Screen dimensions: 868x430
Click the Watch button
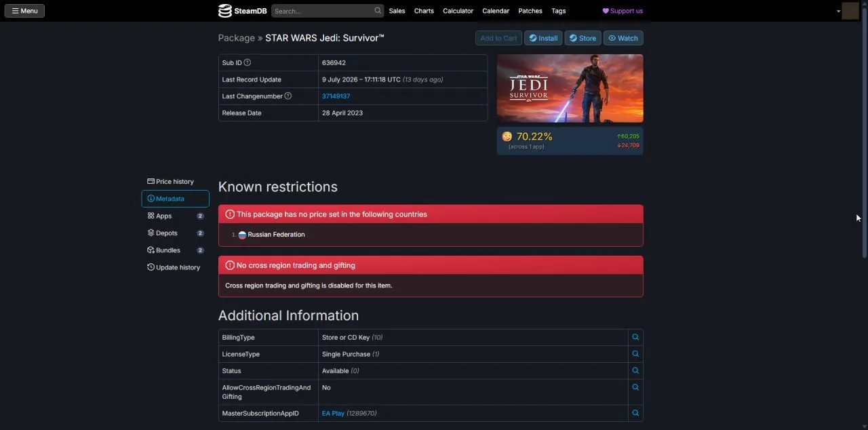coord(623,38)
